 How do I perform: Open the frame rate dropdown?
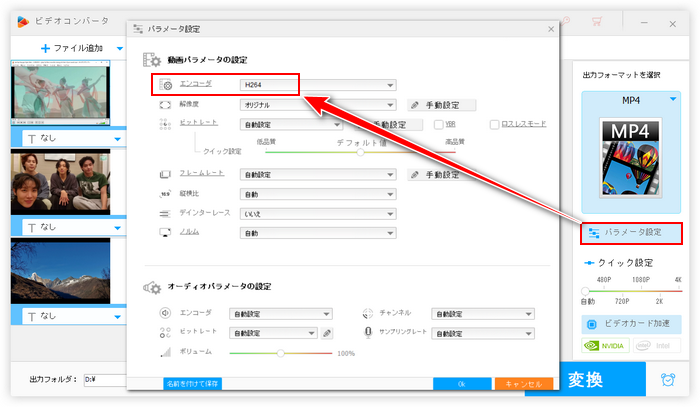coord(318,174)
